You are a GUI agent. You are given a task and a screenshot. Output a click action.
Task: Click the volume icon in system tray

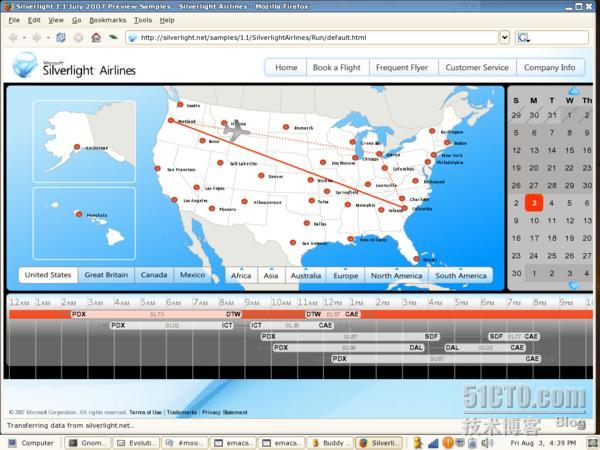pyautogui.click(x=487, y=443)
